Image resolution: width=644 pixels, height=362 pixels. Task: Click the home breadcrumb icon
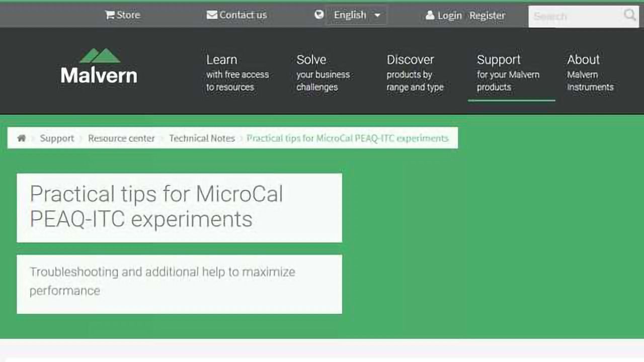tap(21, 138)
